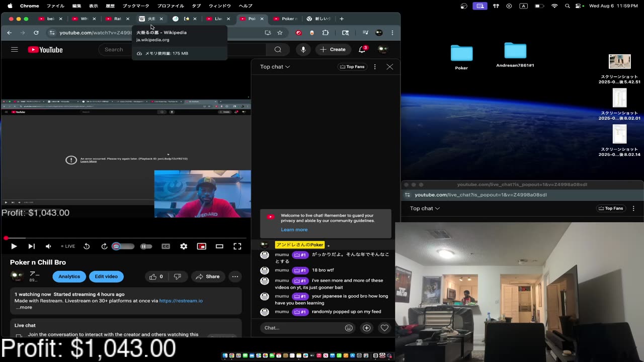Go to YouTube home via logo

coord(45,49)
